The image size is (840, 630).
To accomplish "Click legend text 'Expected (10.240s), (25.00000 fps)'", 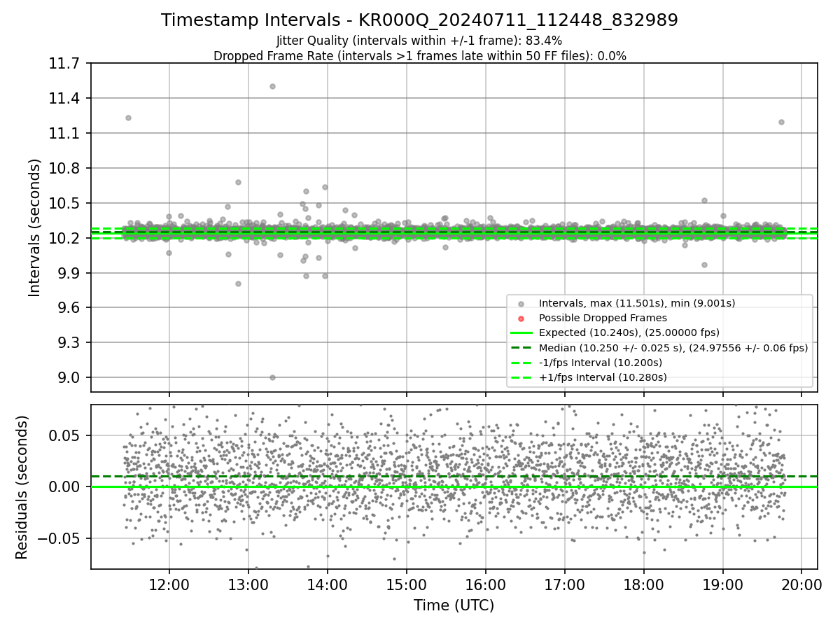I will pyautogui.click(x=629, y=332).
